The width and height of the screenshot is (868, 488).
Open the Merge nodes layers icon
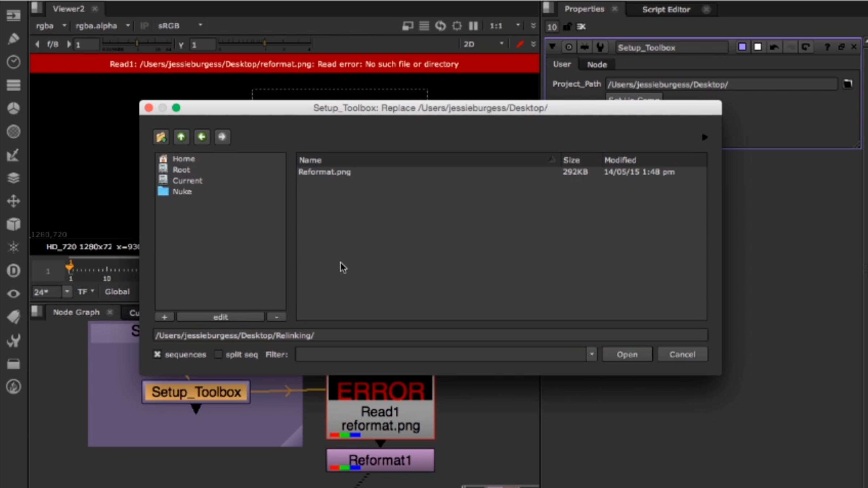pos(13,178)
